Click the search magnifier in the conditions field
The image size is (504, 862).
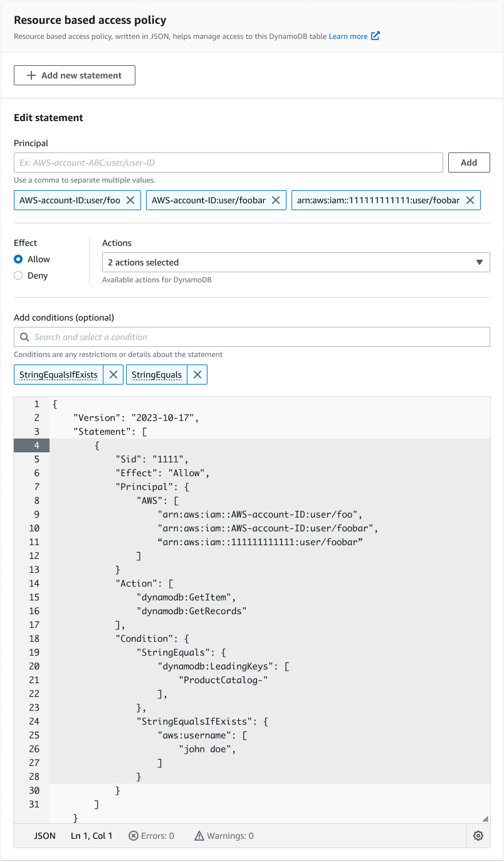click(x=24, y=337)
